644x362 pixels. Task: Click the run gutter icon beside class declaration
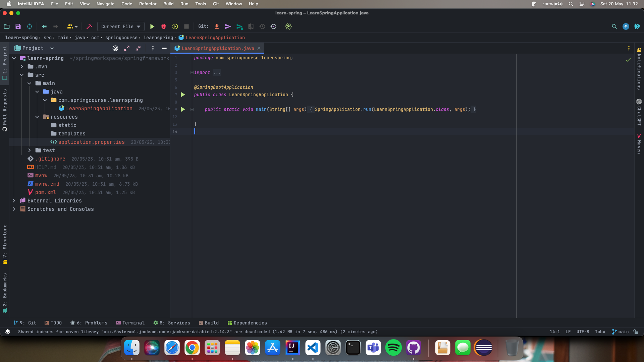pyautogui.click(x=183, y=95)
